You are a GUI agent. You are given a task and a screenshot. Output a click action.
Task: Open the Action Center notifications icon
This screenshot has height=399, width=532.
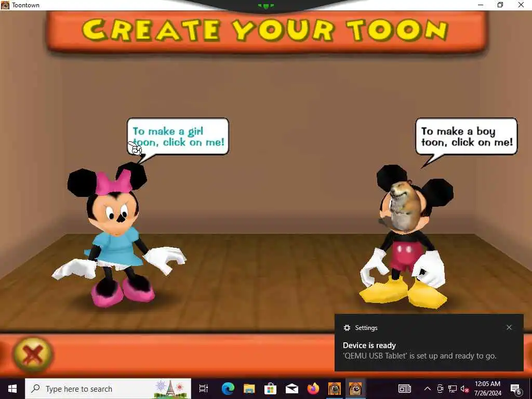tap(515, 389)
